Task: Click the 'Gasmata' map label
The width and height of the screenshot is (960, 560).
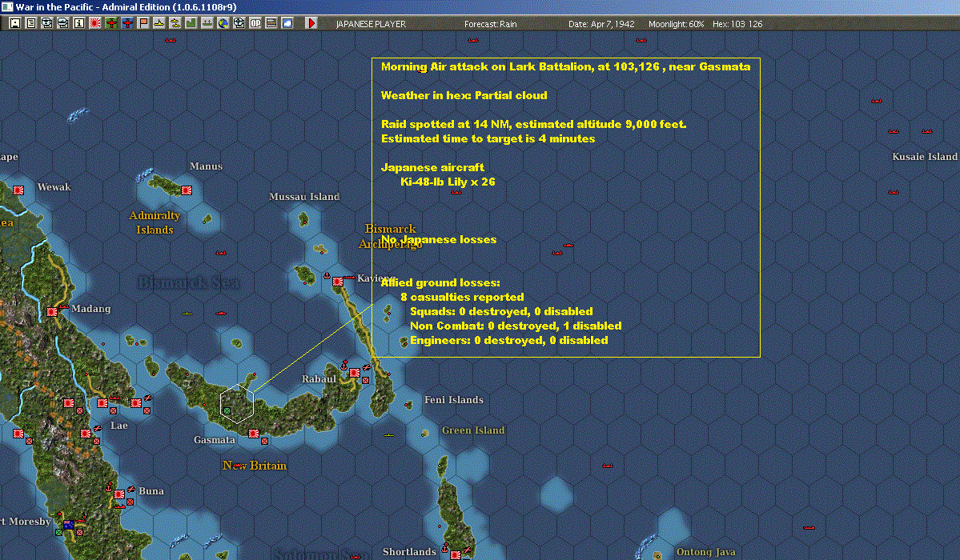Action: (215, 439)
